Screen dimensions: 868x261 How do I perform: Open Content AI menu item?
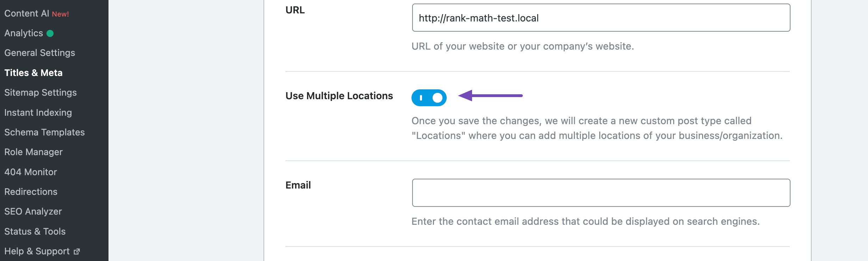27,13
